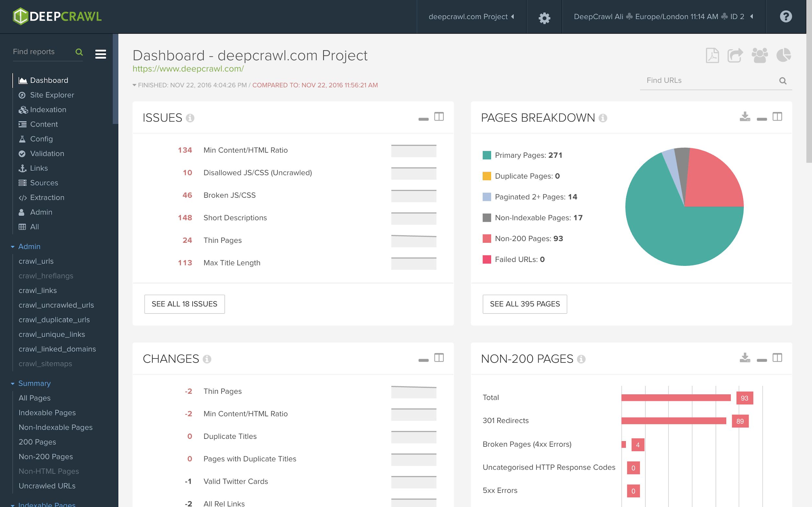This screenshot has width=812, height=507.
Task: Click SEE ALL 18 ISSUES button
Action: click(184, 303)
